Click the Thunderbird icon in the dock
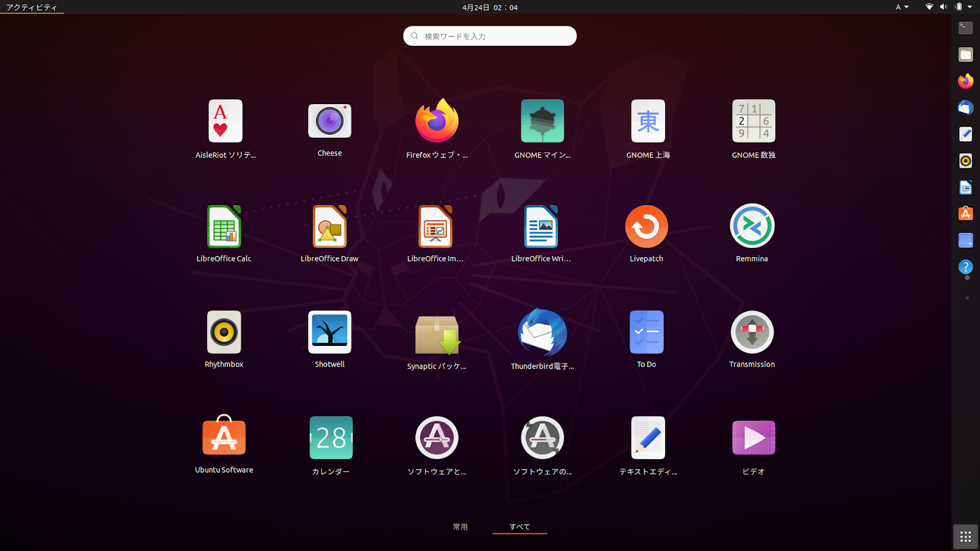980x551 pixels. (x=966, y=108)
